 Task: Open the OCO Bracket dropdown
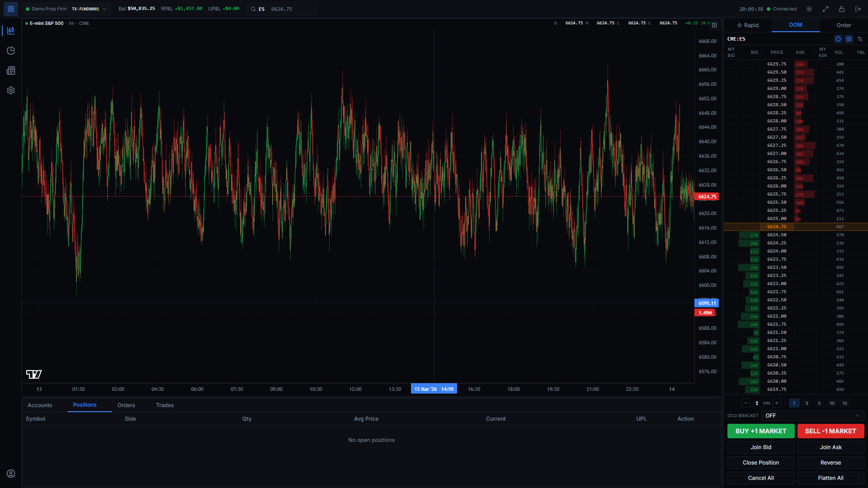coord(812,416)
